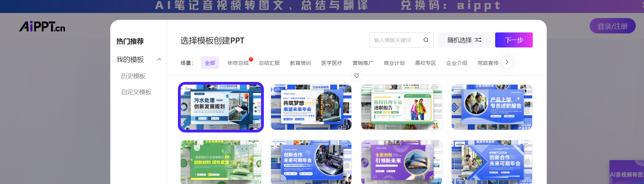Select the 全部 scene filter
This screenshot has width=644, height=184.
(210, 63)
